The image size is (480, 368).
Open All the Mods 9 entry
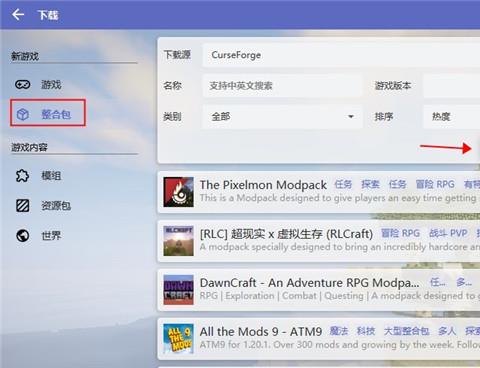point(319,339)
